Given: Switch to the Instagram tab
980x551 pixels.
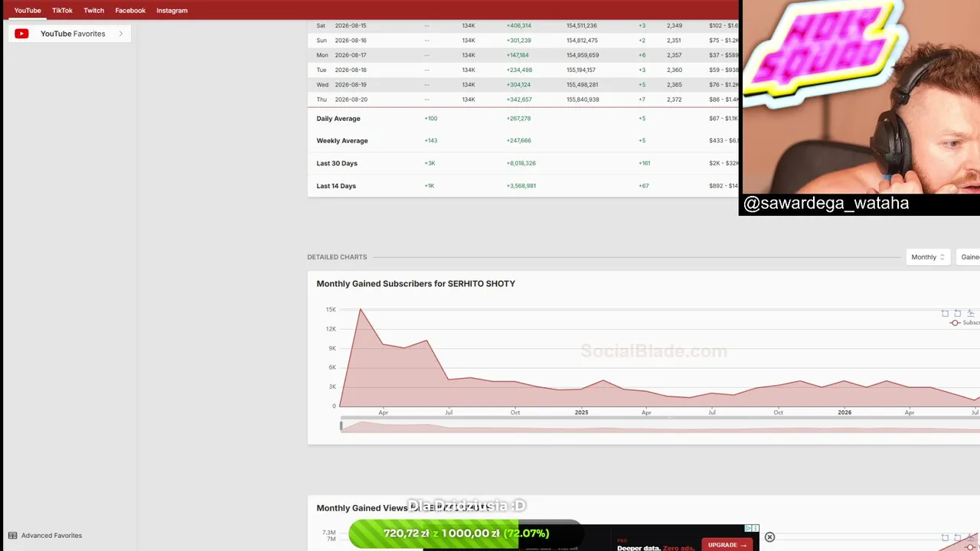Looking at the screenshot, I should (171, 11).
